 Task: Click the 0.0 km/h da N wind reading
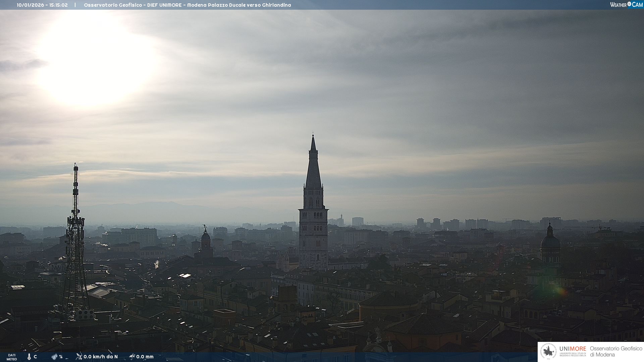click(x=101, y=357)
